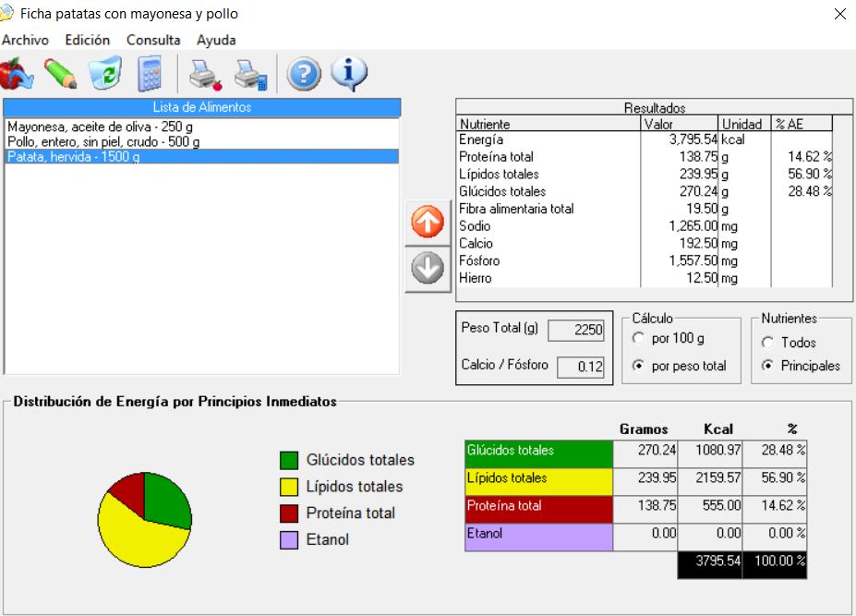The width and height of the screenshot is (856, 616).
Task: Click the apple add-food toolbar icon
Action: (x=17, y=73)
